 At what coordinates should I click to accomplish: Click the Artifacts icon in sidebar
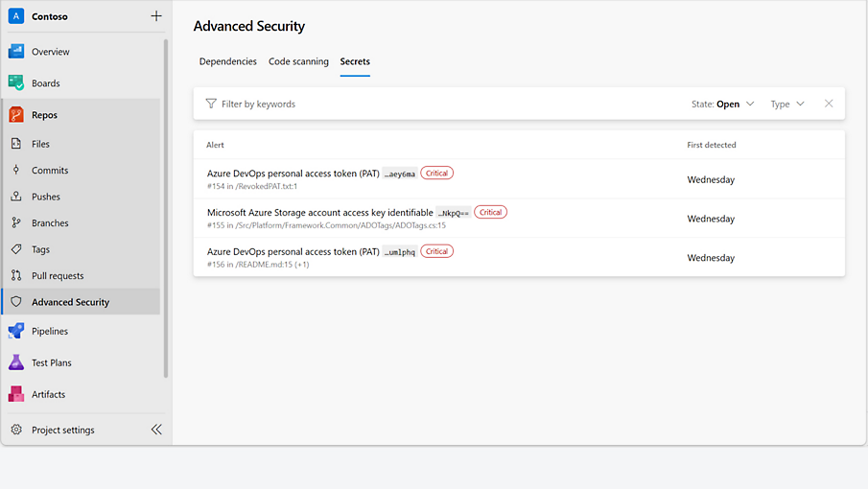[x=16, y=394]
